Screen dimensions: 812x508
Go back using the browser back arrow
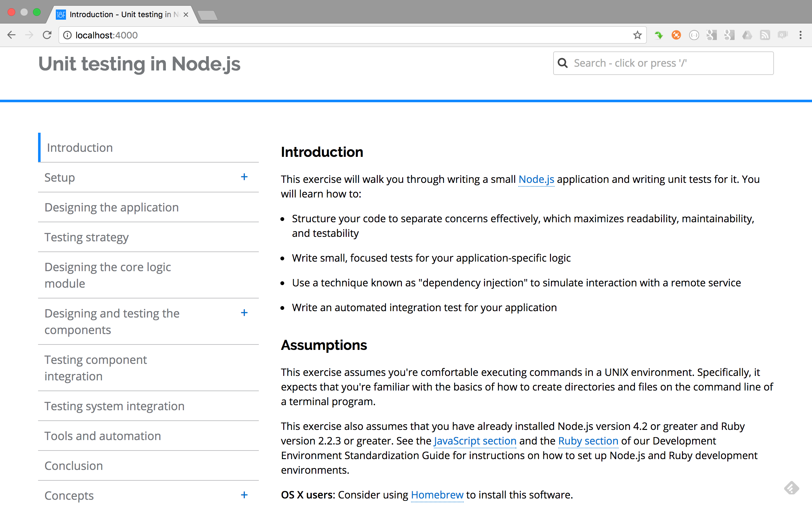[11, 35]
